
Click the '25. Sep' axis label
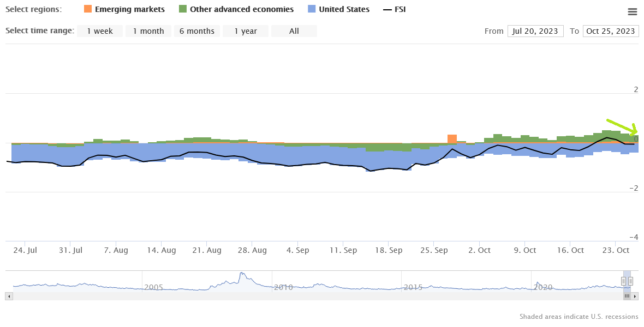click(434, 250)
